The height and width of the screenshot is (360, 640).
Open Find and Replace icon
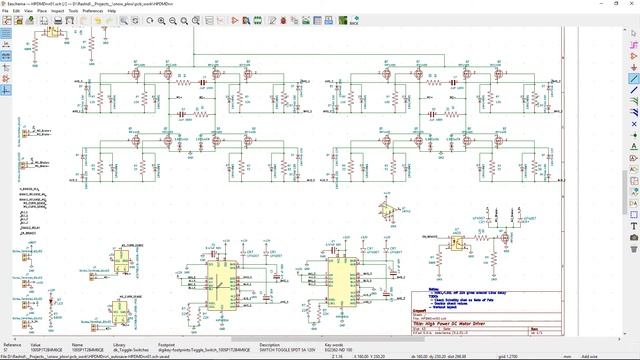point(135,20)
